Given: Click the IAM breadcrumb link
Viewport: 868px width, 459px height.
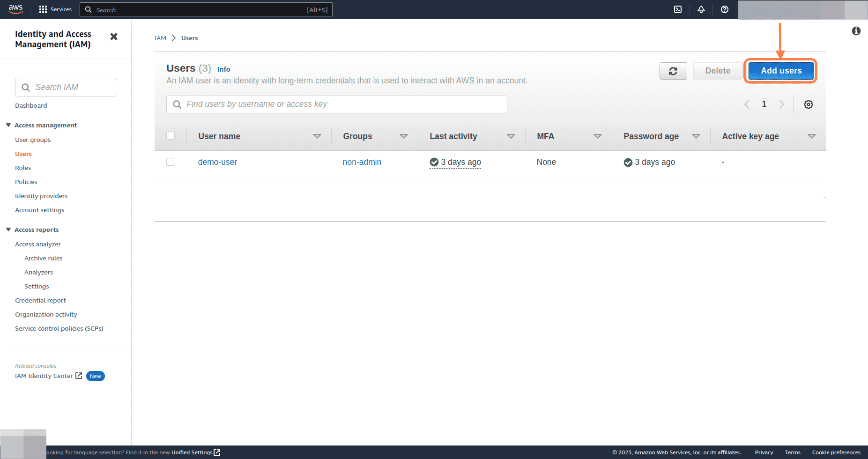Looking at the screenshot, I should click(160, 38).
